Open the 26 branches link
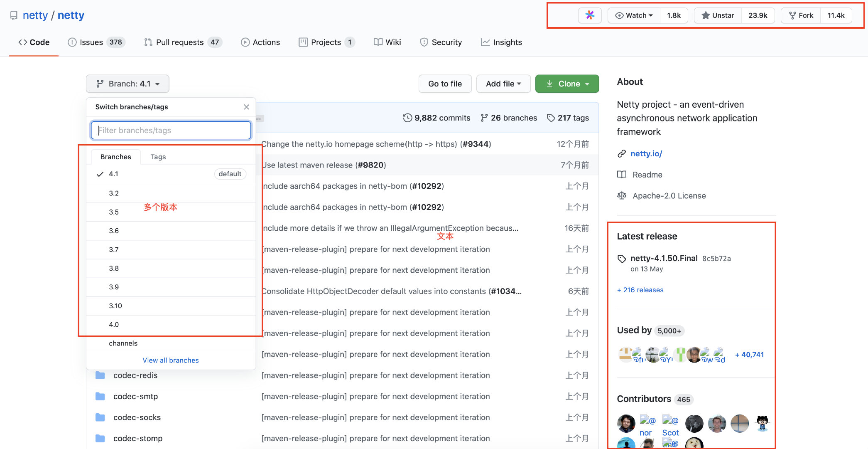Viewport: 868px width, 449px height. pyautogui.click(x=509, y=118)
